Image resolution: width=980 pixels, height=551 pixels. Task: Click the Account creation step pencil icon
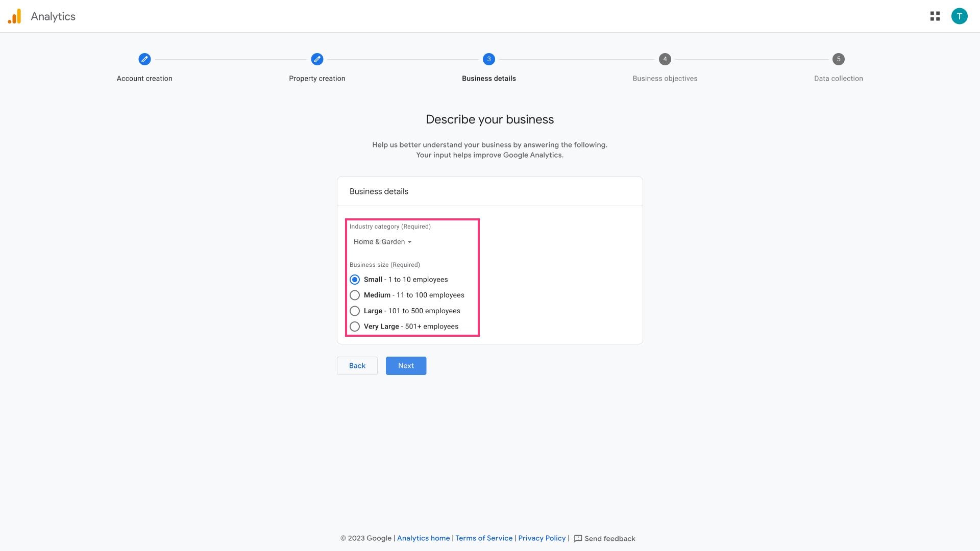tap(144, 59)
